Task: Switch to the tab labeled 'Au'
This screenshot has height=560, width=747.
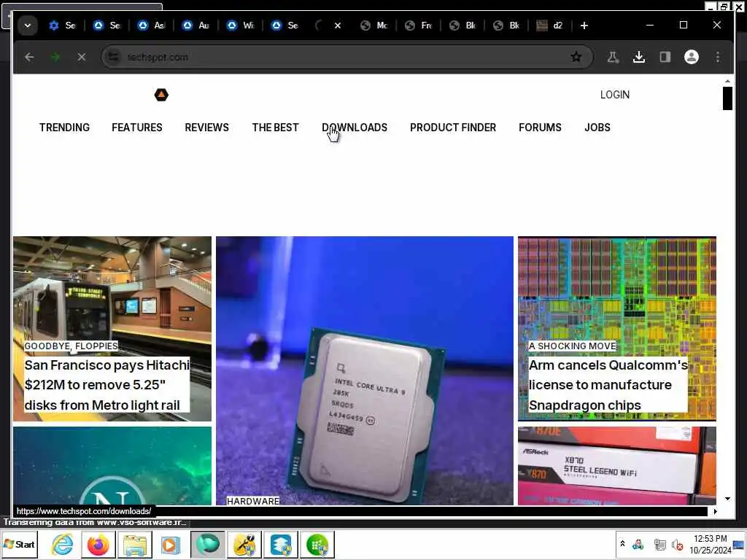Action: (196, 26)
